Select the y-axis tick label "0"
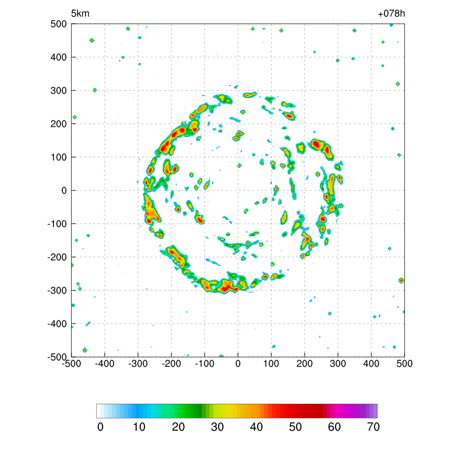The height and width of the screenshot is (476, 476). [x=64, y=191]
